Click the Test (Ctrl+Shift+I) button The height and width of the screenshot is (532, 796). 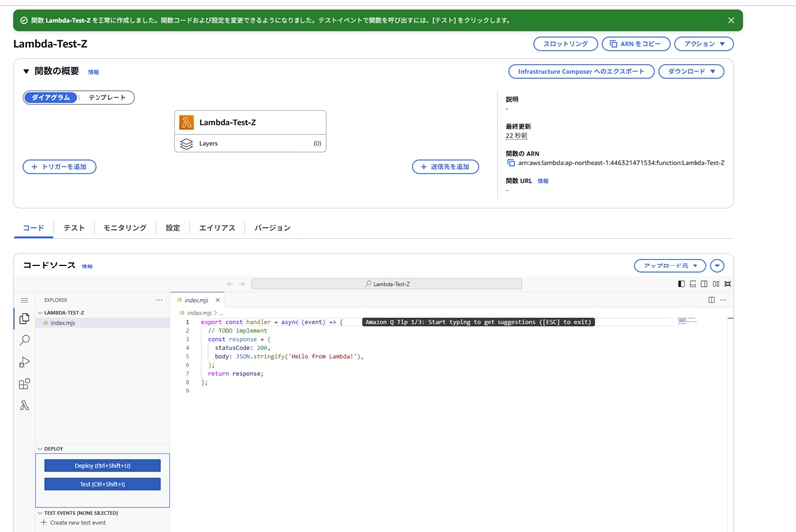pyautogui.click(x=102, y=484)
